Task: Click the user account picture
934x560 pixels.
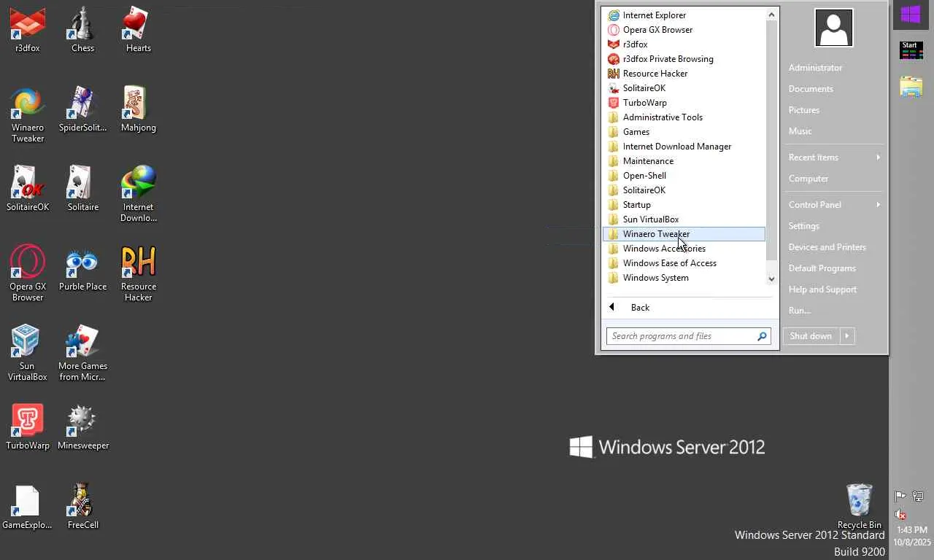Action: pyautogui.click(x=833, y=28)
